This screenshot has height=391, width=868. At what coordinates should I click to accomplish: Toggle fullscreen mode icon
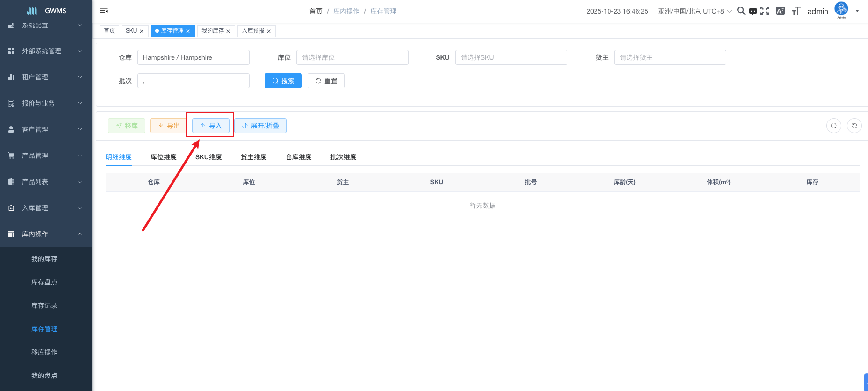point(765,11)
